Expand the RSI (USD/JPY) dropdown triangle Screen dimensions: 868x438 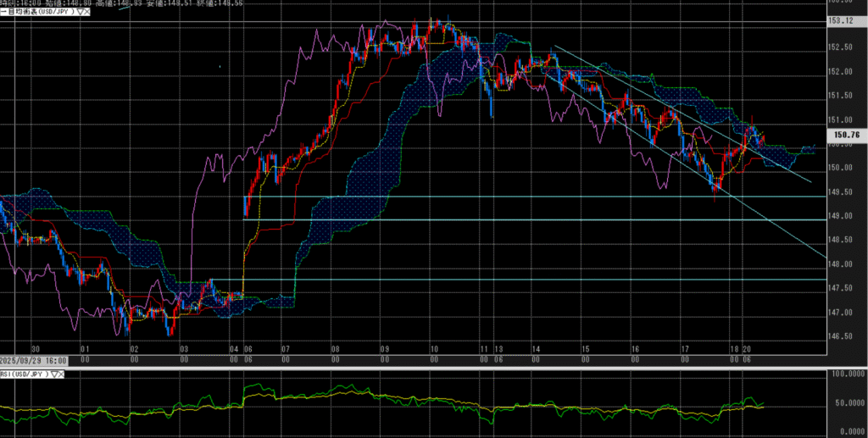(x=54, y=373)
